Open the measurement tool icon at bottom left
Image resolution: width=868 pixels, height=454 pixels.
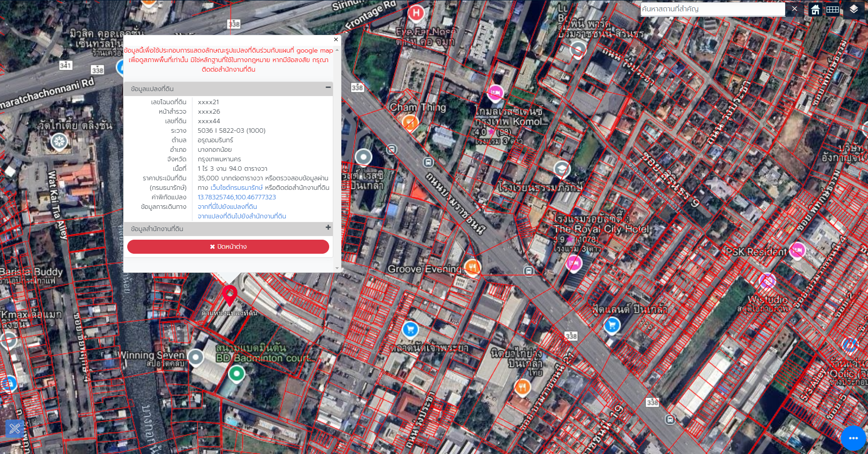click(14, 428)
